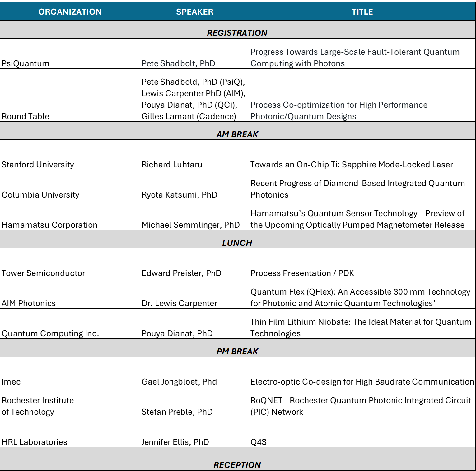This screenshot has height=471, width=476.
Task: Select the Richard Luhtaru speaker cell
Action: 194,155
